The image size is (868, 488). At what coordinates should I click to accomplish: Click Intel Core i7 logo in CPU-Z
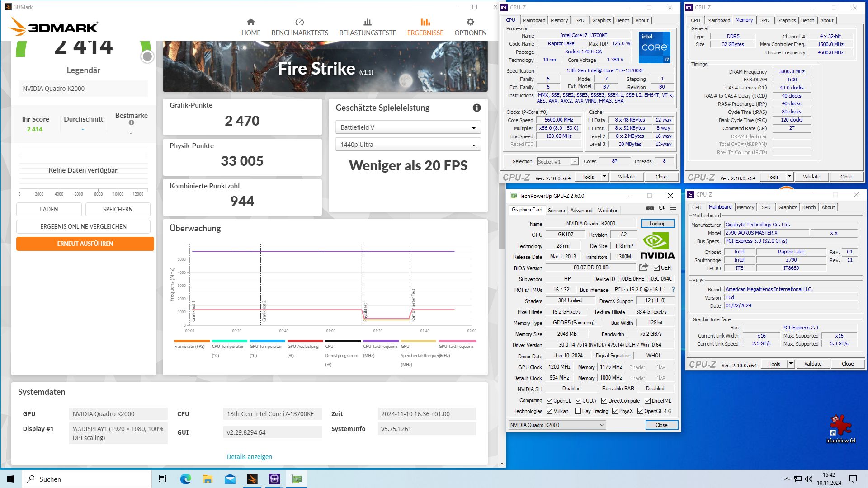(x=654, y=47)
